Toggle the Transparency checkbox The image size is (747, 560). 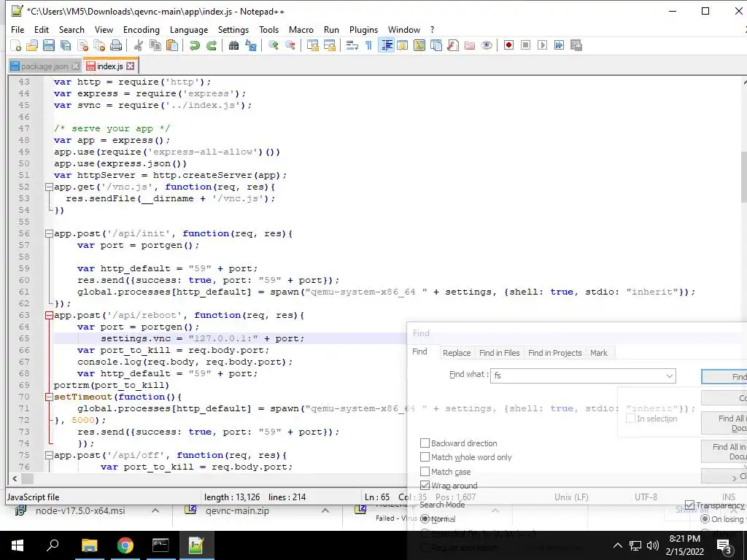coord(689,505)
